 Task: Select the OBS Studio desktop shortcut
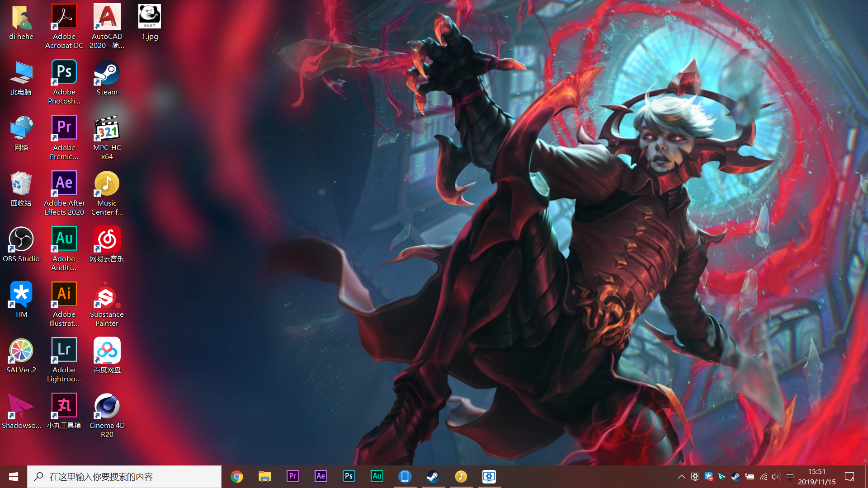21,245
